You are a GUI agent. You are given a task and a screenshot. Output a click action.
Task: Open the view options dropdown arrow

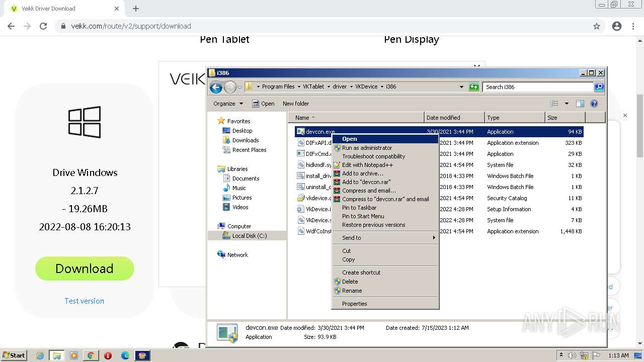coord(566,104)
